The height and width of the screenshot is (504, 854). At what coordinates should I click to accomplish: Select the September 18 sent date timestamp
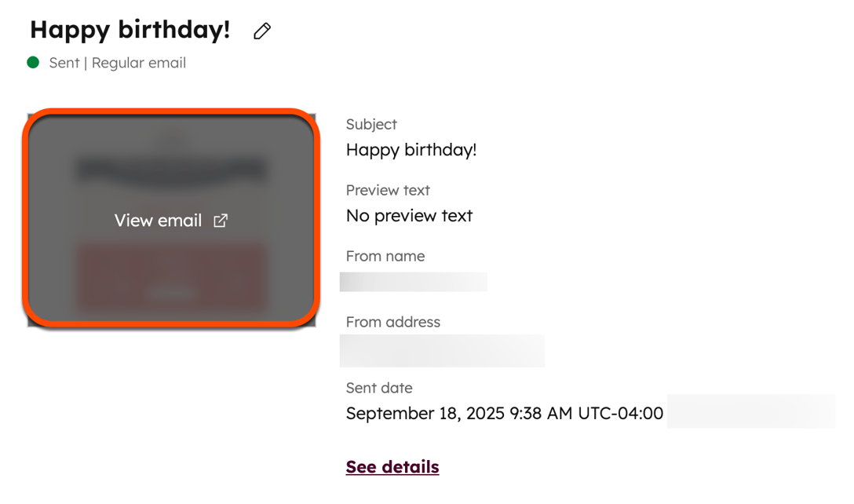coord(504,412)
